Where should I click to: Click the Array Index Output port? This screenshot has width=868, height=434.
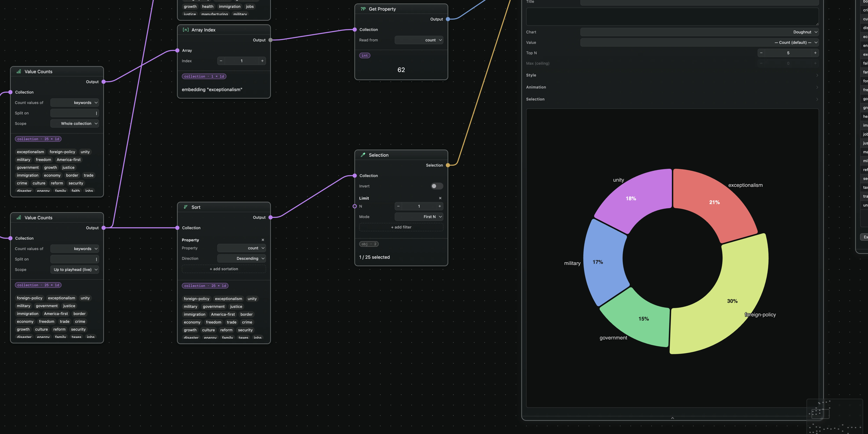point(271,40)
